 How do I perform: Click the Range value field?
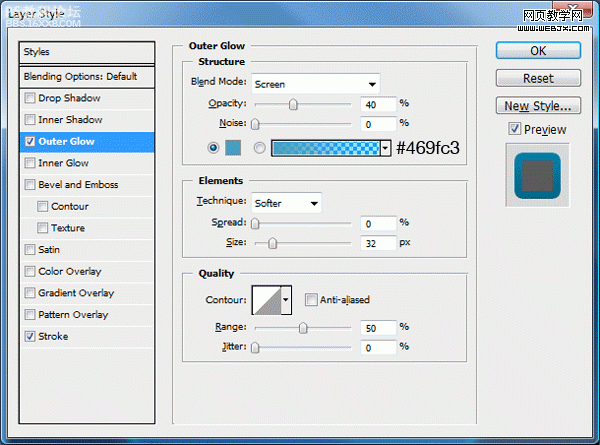pos(378,328)
